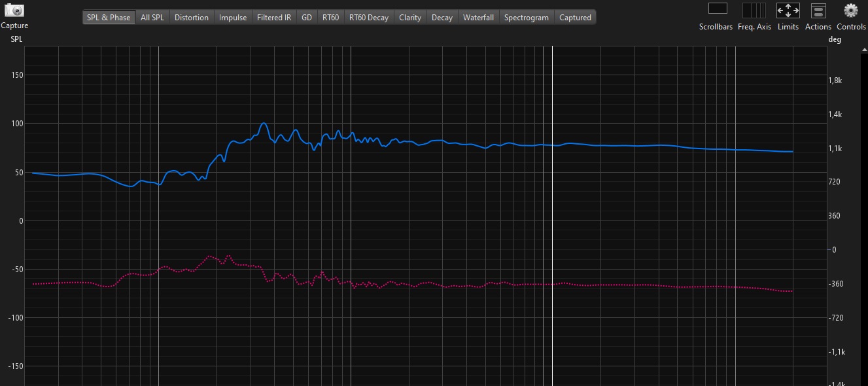Switch to the All SPL tab
The image size is (868, 386).
(x=152, y=18)
